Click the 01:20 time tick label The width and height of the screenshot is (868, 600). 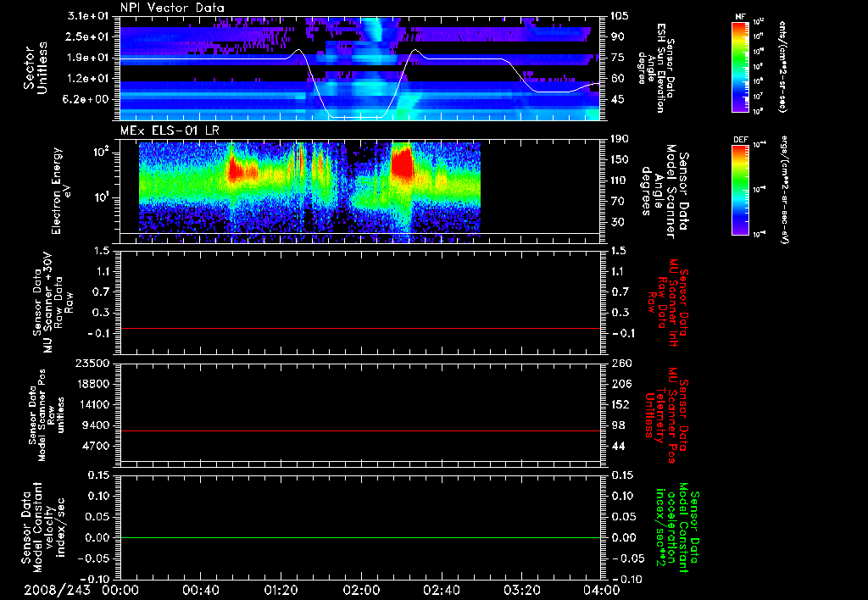(281, 590)
